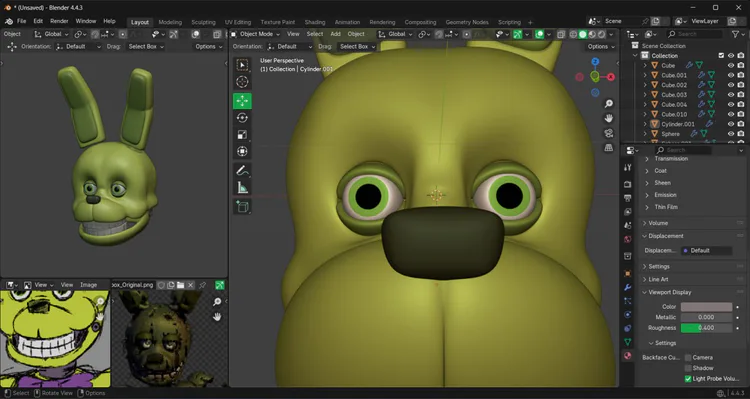Open the Render properties tab
750x399 pixels.
[x=628, y=184]
